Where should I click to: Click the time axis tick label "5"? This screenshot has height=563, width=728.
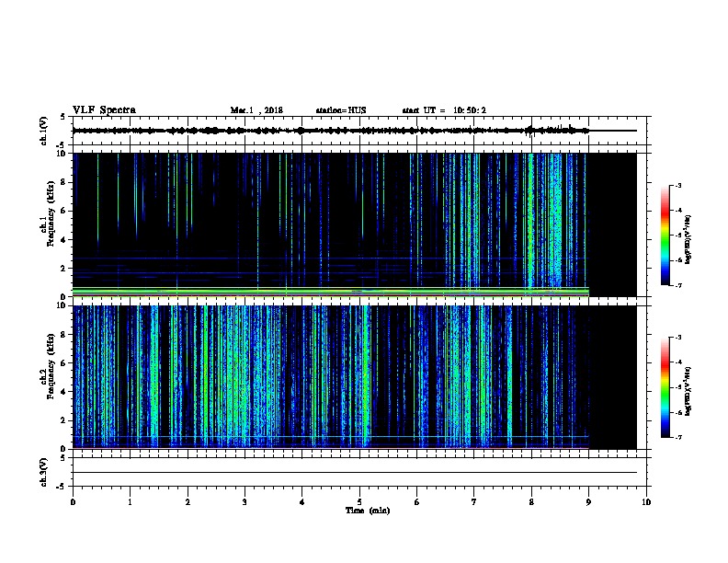359,502
